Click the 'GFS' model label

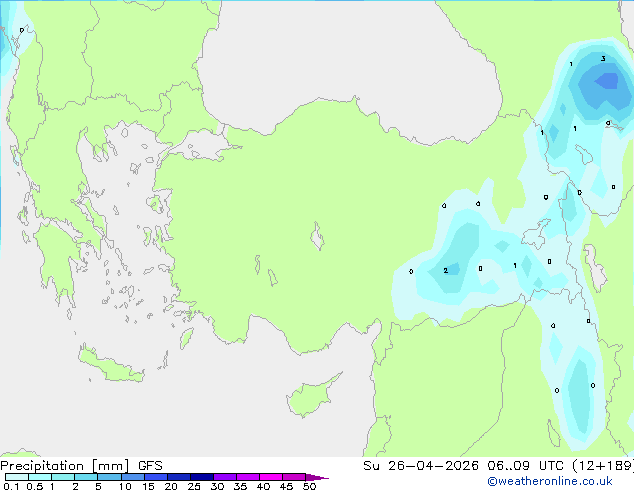[150, 466]
